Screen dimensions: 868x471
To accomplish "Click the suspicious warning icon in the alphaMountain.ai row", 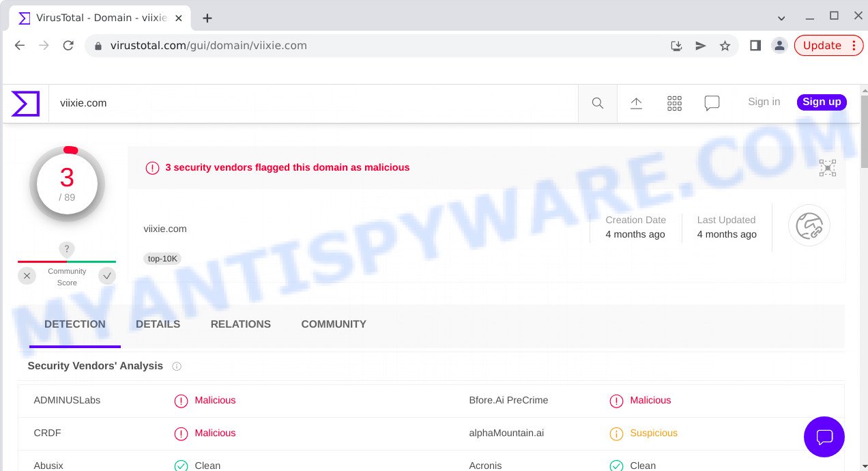I will 616,433.
